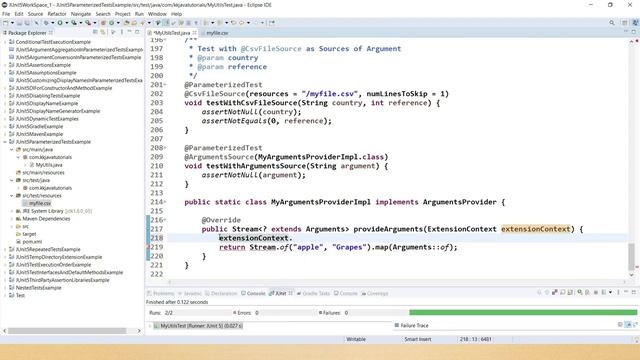Screen dimensions: 640x360
Task: Click the 'Smart Insert' status bar entry
Action: point(418,339)
